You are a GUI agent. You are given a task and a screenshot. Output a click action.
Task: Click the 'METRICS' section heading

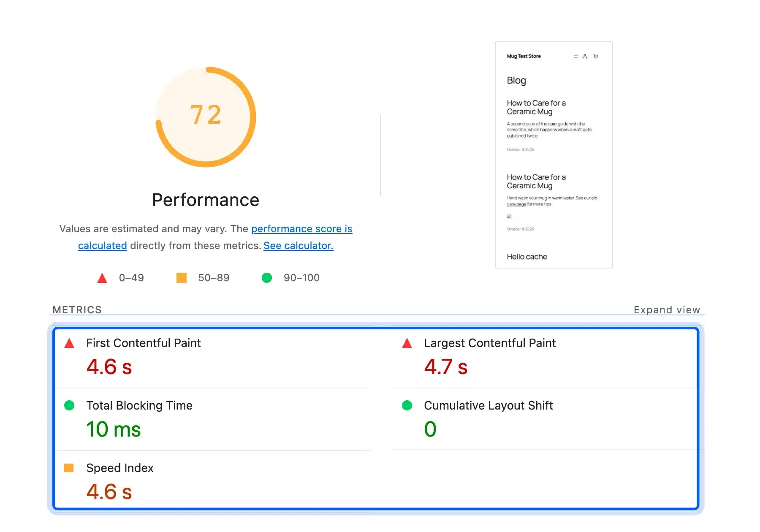(77, 310)
